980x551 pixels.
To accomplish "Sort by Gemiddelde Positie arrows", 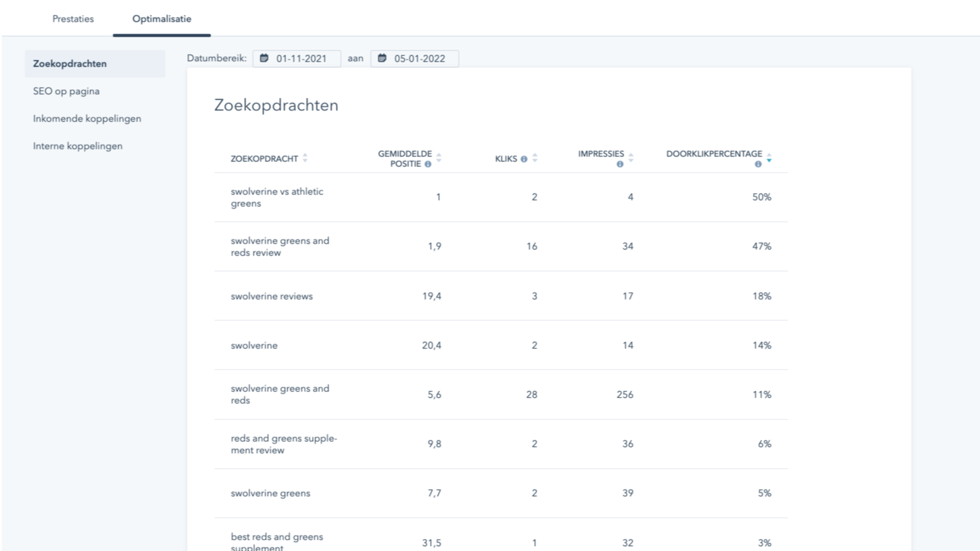I will pos(439,158).
